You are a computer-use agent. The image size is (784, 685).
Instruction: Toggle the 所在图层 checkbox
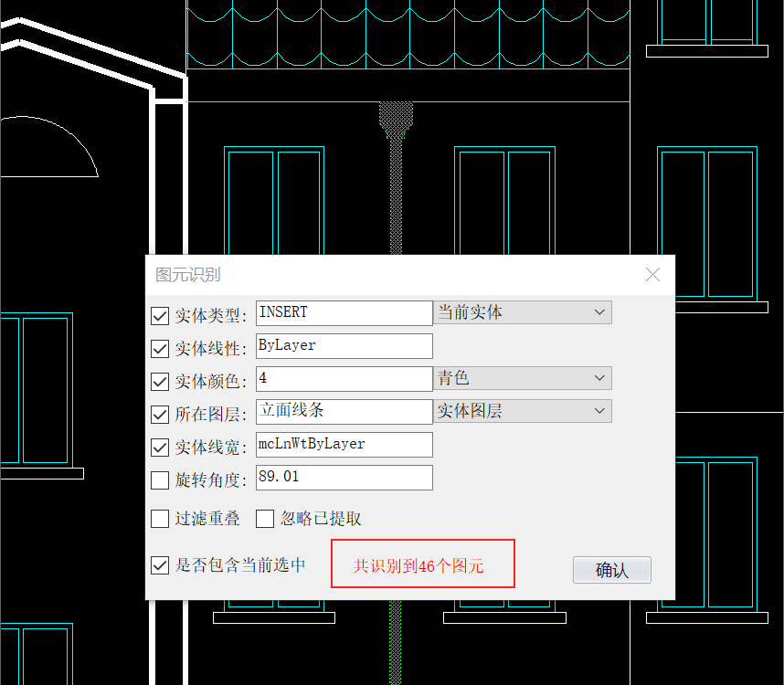pos(160,415)
